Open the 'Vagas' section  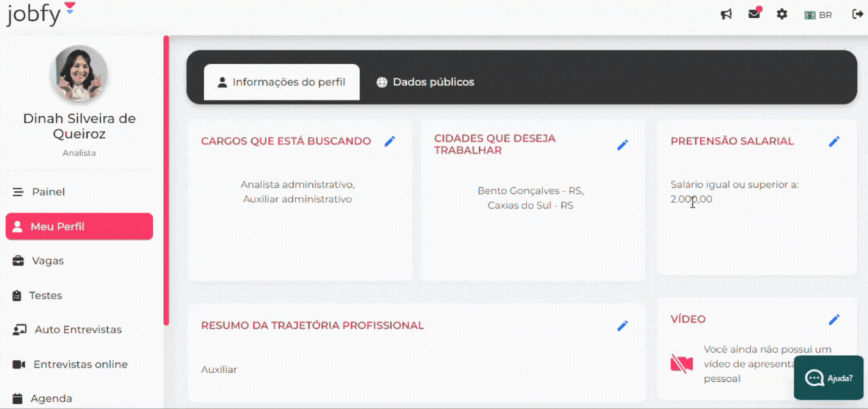(49, 261)
